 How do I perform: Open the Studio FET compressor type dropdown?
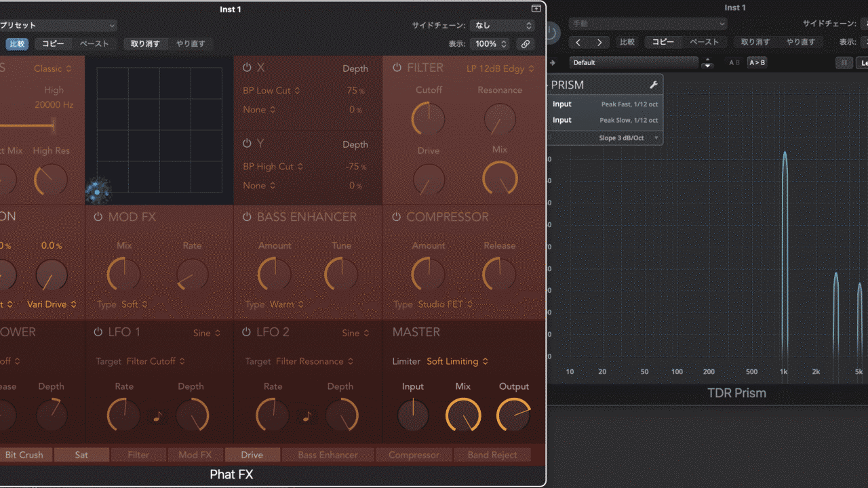[445, 304]
